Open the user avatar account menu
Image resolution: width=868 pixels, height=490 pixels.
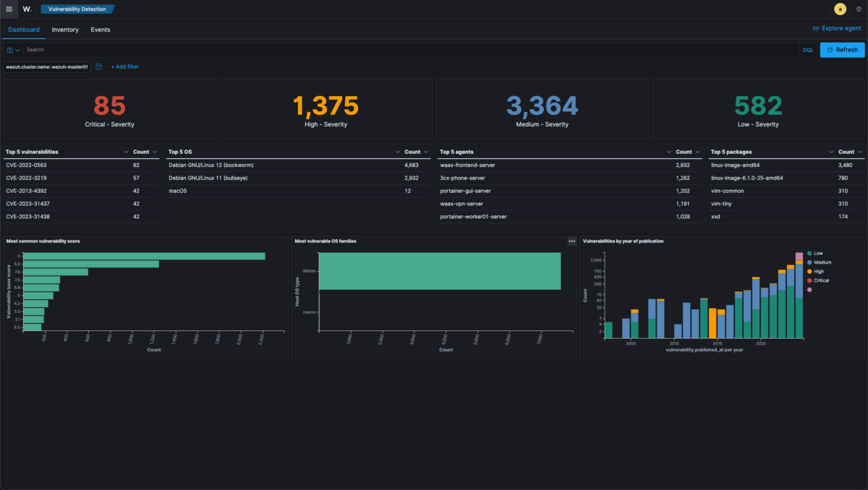[x=840, y=9]
